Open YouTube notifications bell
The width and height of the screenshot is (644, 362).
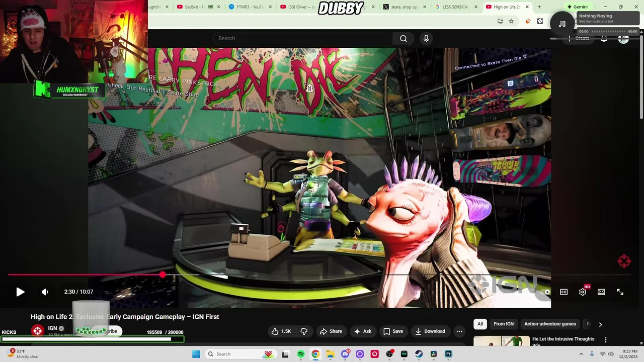pyautogui.click(x=604, y=39)
